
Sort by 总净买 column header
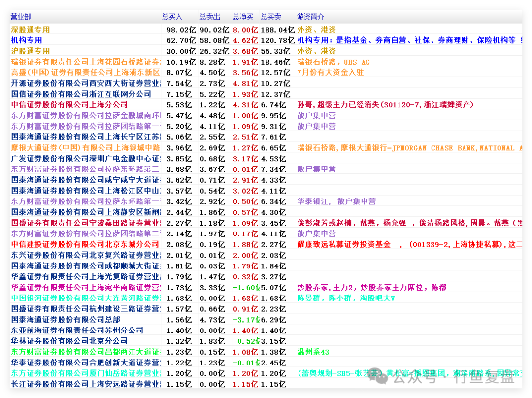(243, 17)
